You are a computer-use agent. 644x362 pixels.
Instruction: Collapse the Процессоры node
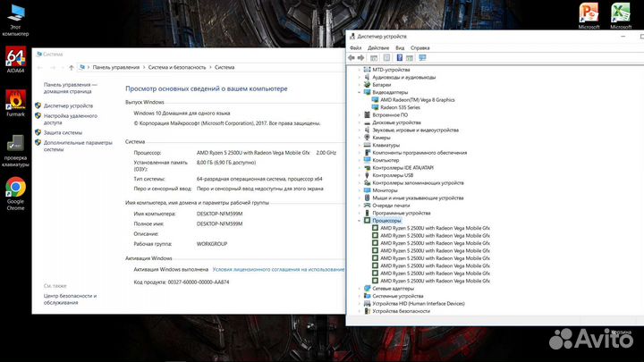(x=360, y=221)
